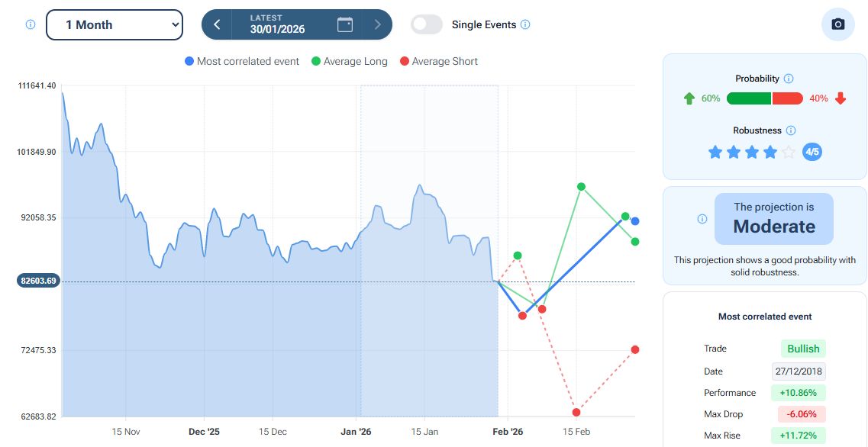The image size is (868, 447).
Task: Enable the Single Events toggle
Action: [x=427, y=24]
